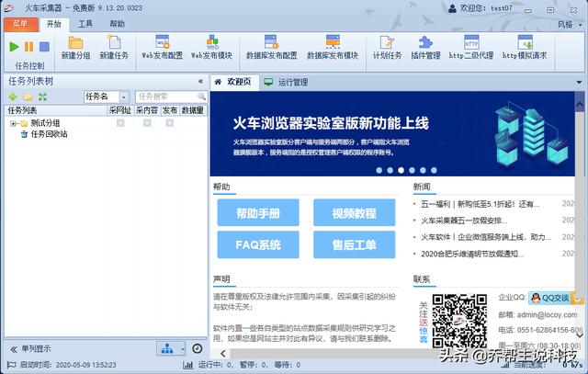Toggle 采内容 checkbox for 测试分组
The height and width of the screenshot is (374, 588).
(147, 122)
